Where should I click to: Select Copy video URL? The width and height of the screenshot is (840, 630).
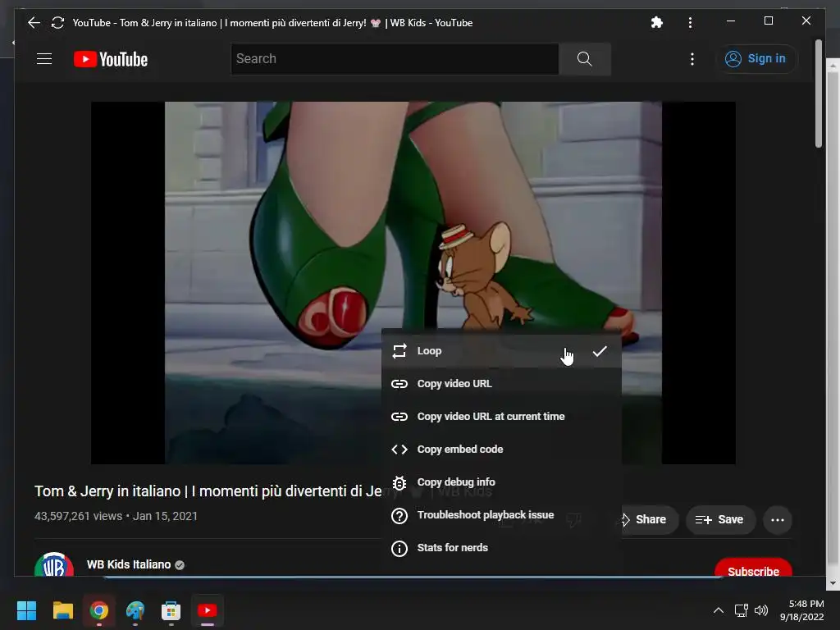(x=501, y=384)
